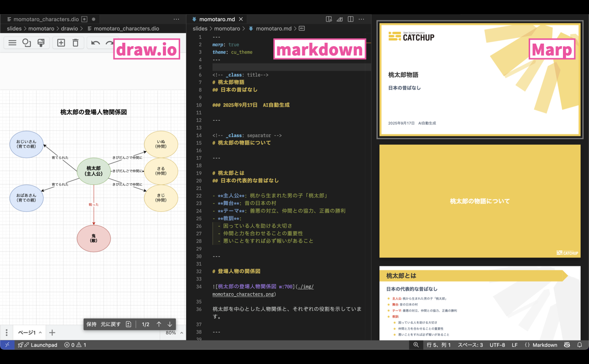Open more actions for markdown editor group
589x364 pixels.
tap(362, 19)
